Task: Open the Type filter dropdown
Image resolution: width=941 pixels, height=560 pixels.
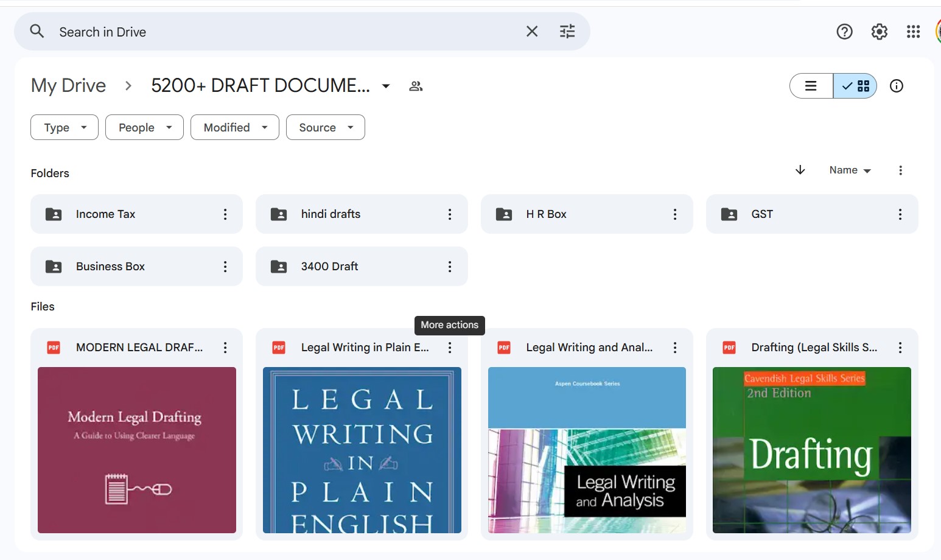Action: [x=65, y=127]
